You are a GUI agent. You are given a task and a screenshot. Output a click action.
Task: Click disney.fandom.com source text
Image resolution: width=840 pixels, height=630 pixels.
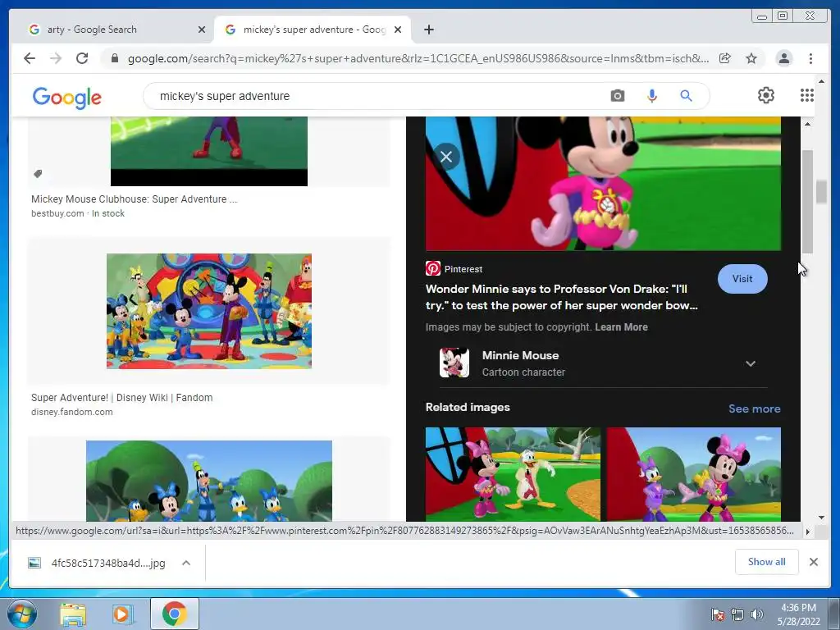(72, 412)
